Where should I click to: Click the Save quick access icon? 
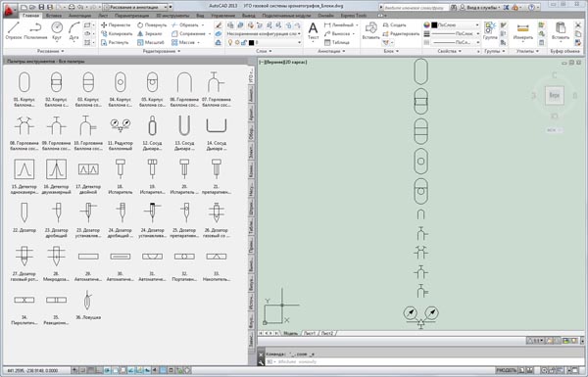pyautogui.click(x=41, y=7)
